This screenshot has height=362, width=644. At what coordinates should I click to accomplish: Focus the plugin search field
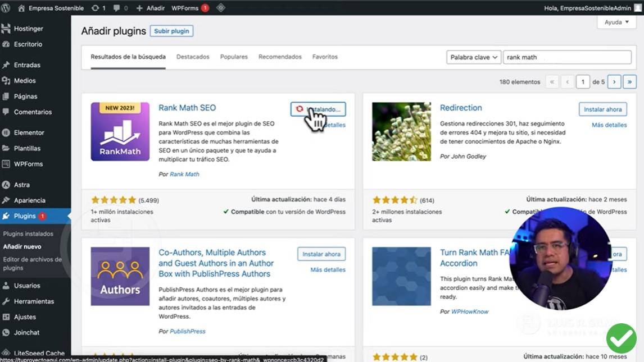pos(567,57)
